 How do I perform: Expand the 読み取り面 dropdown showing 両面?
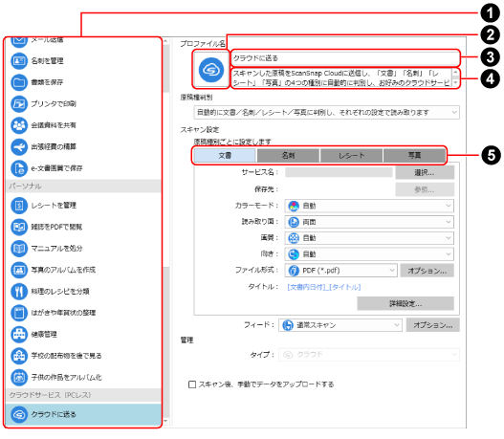(369, 222)
